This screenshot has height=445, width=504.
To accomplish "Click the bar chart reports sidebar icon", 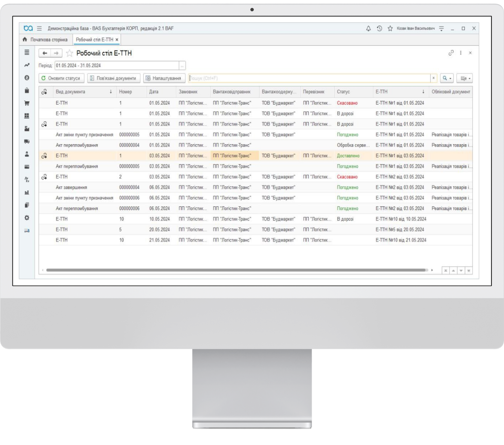I will click(x=27, y=192).
